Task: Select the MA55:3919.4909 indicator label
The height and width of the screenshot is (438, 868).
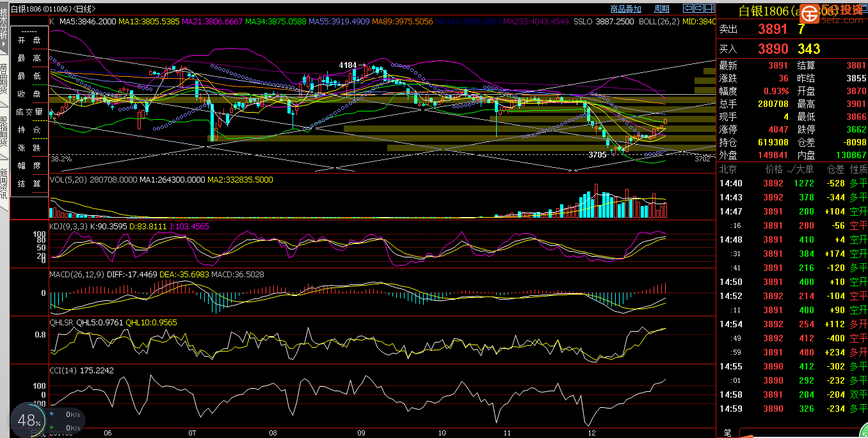Action: (339, 21)
